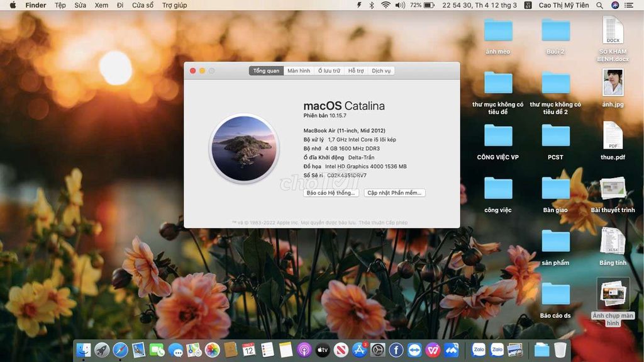Click the Bluetooth status icon
This screenshot has height=362, width=644.
click(x=372, y=5)
